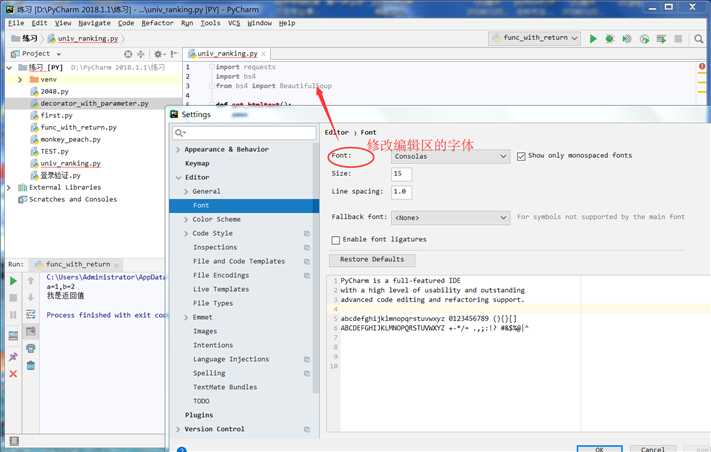
Task: Toggle soft-wrap icon in Run panel
Action: [x=30, y=314]
